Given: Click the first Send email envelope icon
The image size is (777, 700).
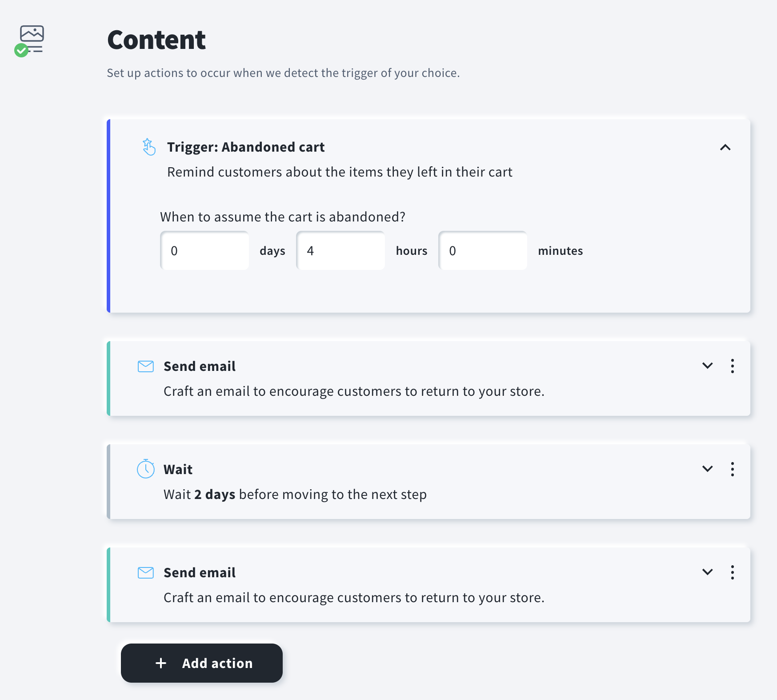Looking at the screenshot, I should point(146,366).
